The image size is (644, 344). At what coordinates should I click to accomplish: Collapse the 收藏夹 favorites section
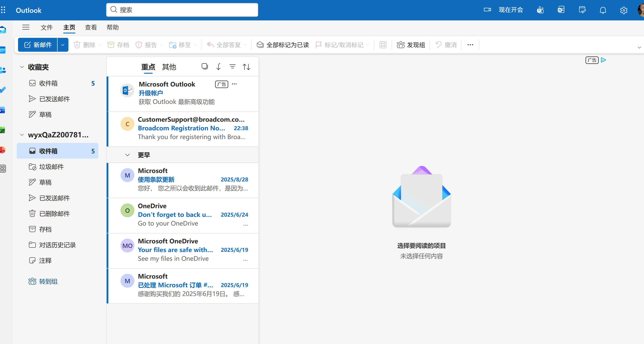pyautogui.click(x=22, y=67)
